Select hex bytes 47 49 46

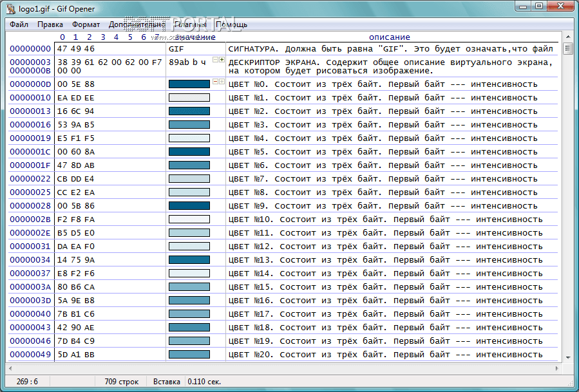[76, 49]
